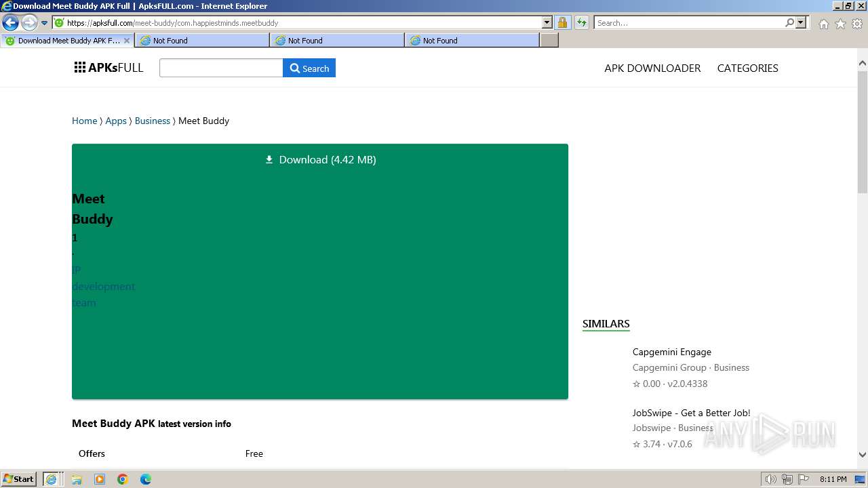Screen dimensions: 868x488
Task: Click the IP development team link
Action: tap(103, 286)
